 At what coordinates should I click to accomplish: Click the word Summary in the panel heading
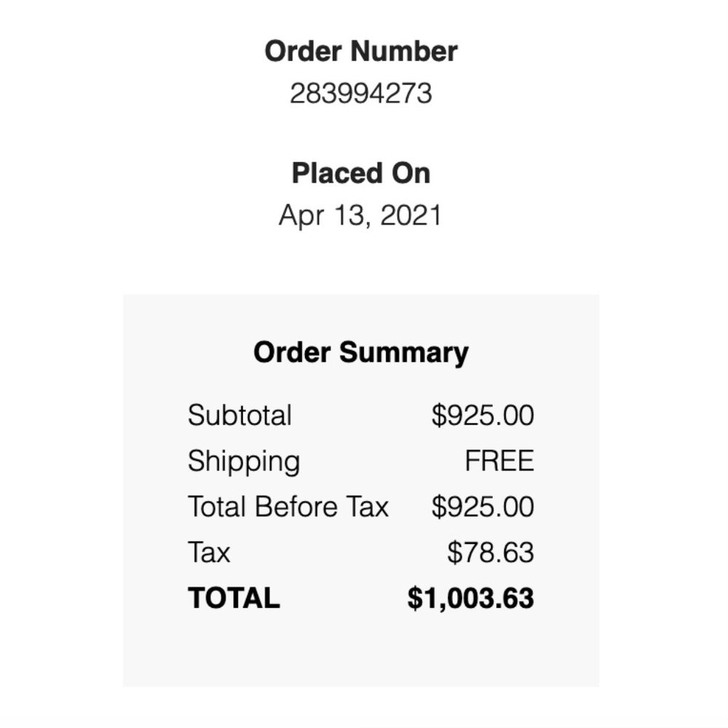pyautogui.click(x=405, y=352)
